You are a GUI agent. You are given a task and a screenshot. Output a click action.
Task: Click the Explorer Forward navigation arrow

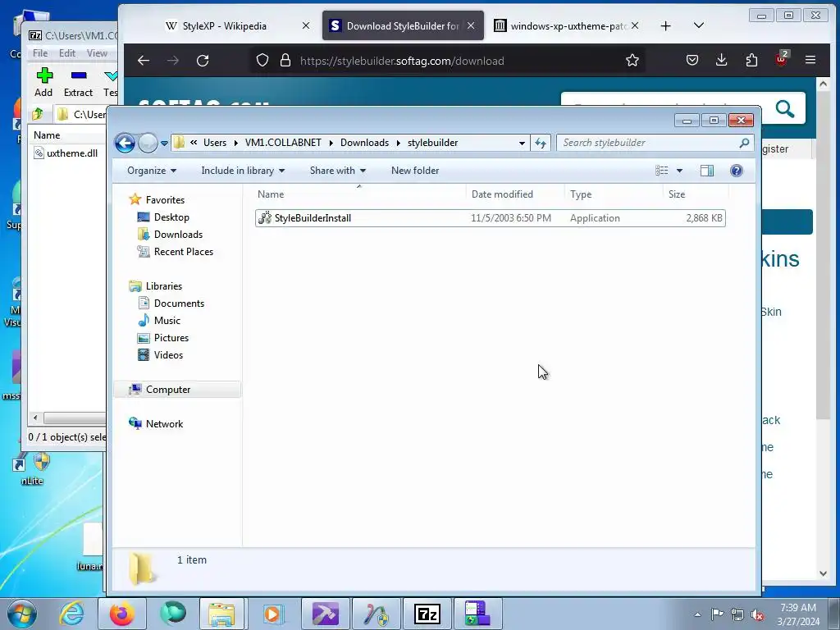tap(148, 143)
